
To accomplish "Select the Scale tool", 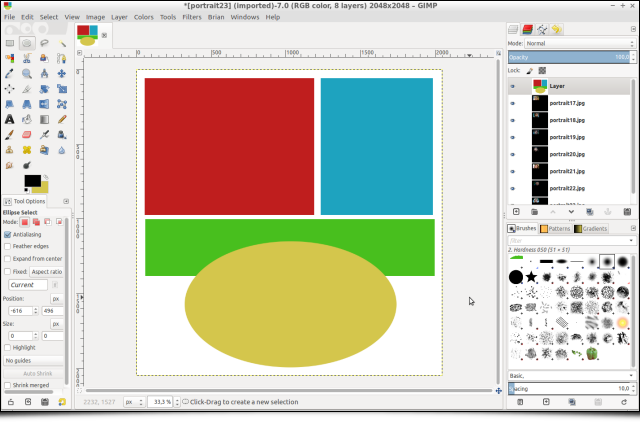I will [x=62, y=89].
